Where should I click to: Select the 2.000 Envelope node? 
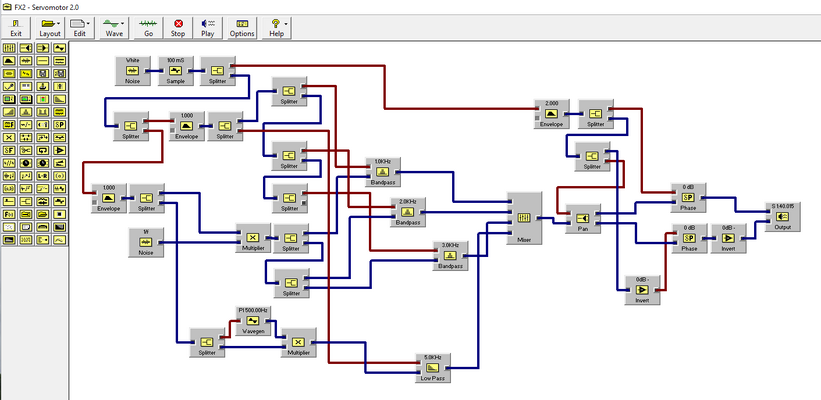coord(551,114)
